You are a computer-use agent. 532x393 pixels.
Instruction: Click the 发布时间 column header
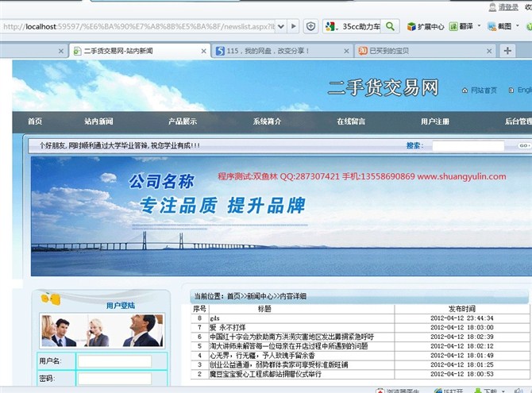[462, 309]
